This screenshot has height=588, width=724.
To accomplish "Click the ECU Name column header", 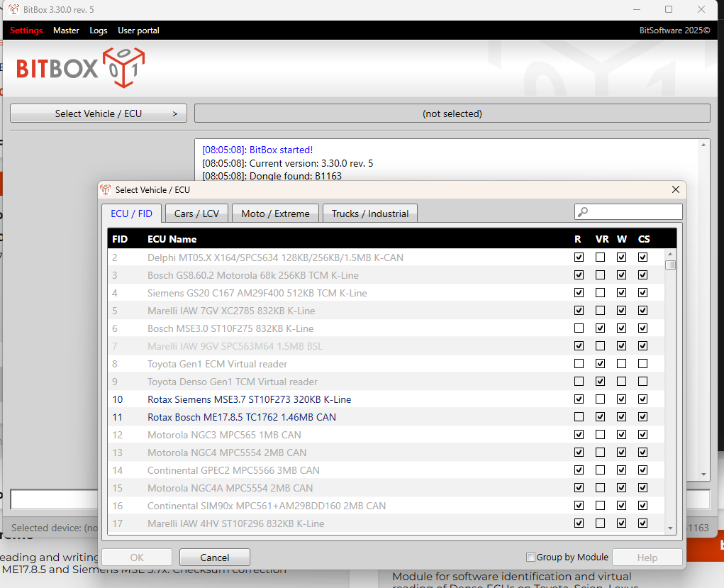I will coord(172,239).
